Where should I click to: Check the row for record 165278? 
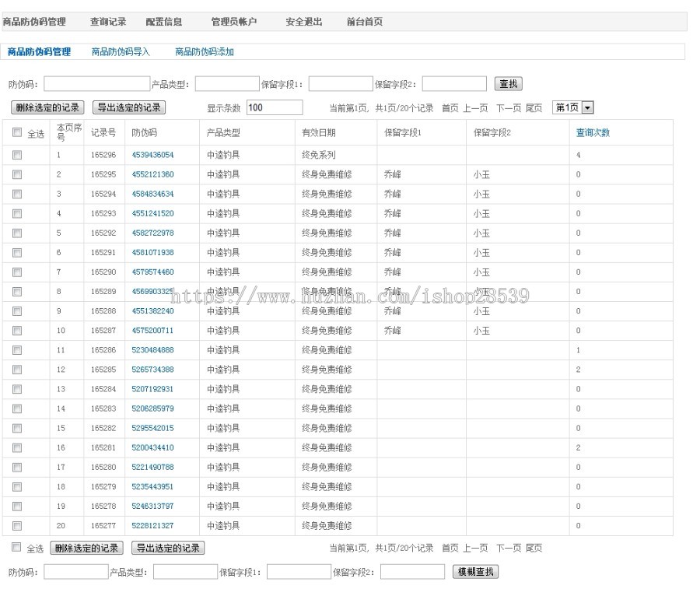(17, 507)
